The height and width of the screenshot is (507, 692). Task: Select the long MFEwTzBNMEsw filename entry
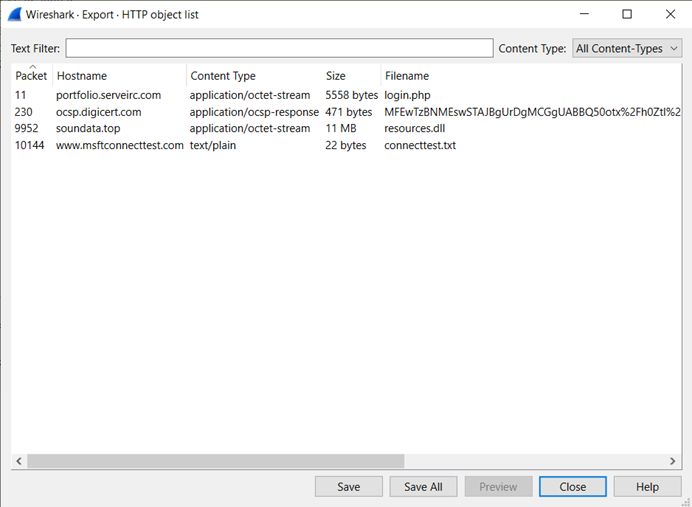click(532, 112)
